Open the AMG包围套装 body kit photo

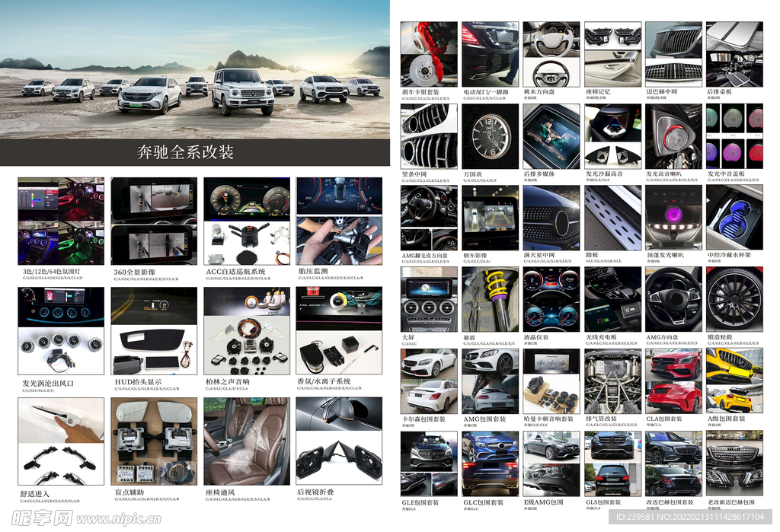pos(490,381)
